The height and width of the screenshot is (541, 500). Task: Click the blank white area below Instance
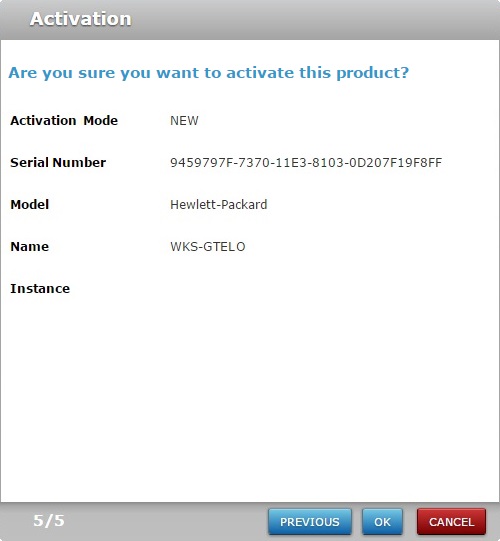(250, 397)
